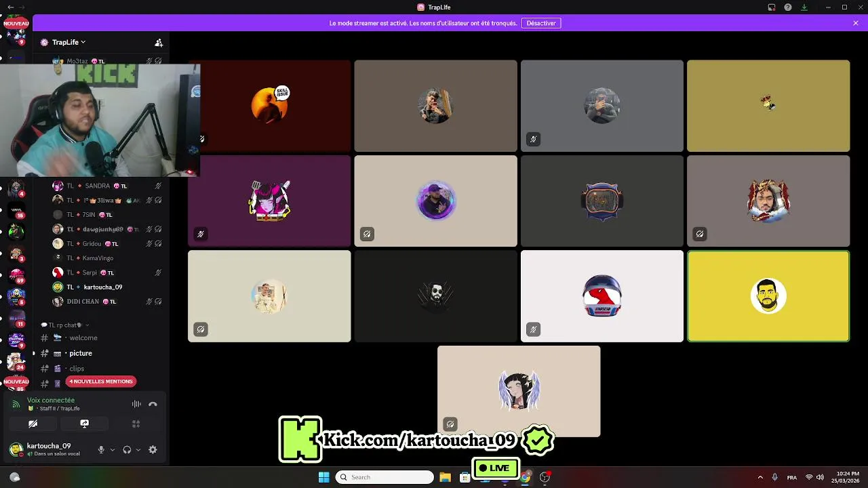This screenshot has width=868, height=488.
Task: Open the server icon with badge 5
Action: tap(16, 296)
